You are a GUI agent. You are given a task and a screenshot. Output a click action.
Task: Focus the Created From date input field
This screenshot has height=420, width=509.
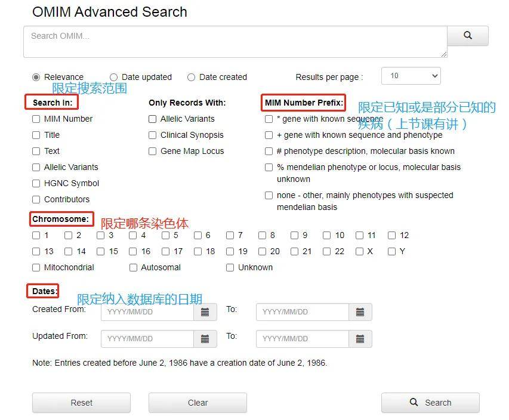click(x=147, y=312)
